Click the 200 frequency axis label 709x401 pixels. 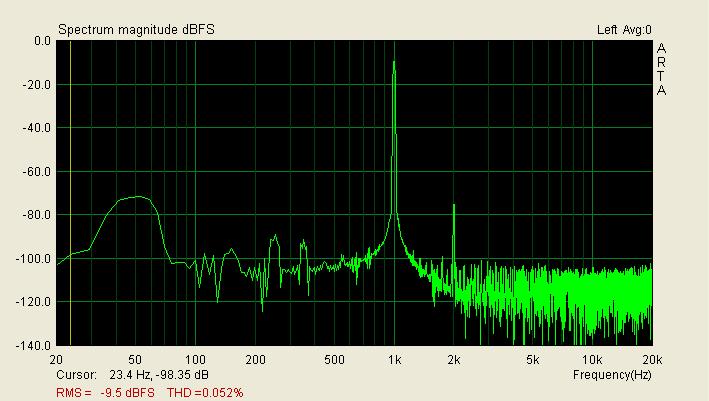[255, 360]
